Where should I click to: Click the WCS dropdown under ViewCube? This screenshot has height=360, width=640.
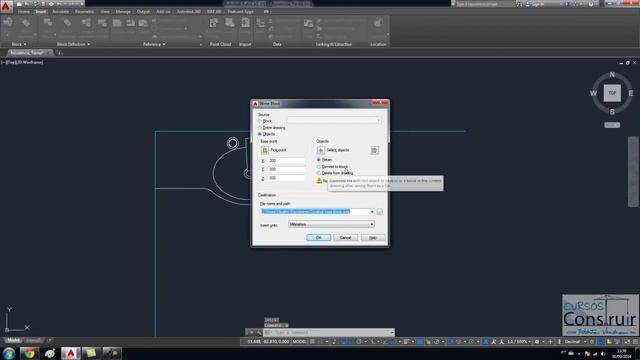pyautogui.click(x=612, y=125)
